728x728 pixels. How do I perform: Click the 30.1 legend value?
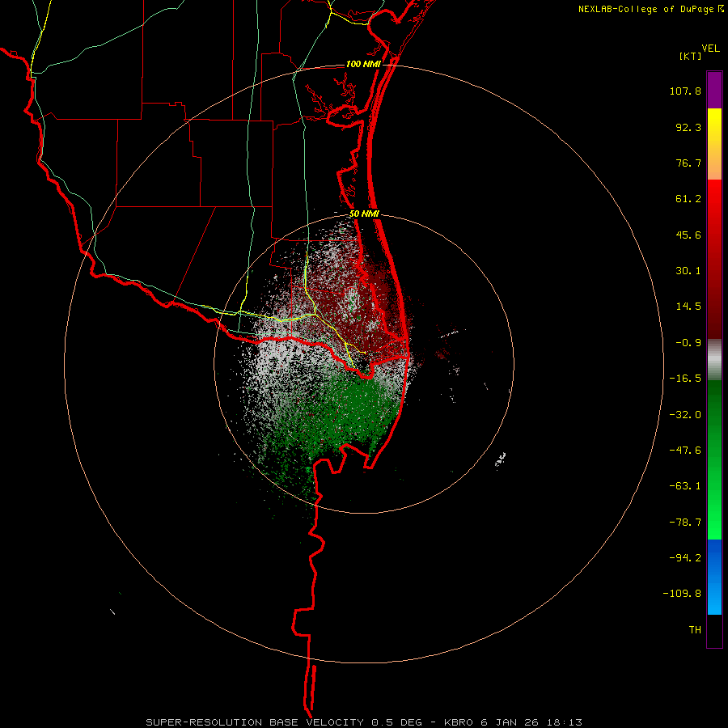click(688, 271)
